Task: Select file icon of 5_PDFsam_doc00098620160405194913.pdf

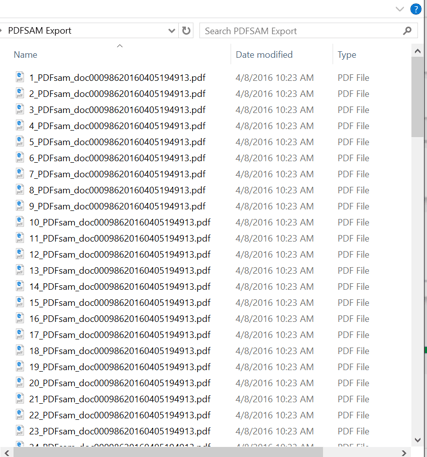Action: (20, 142)
